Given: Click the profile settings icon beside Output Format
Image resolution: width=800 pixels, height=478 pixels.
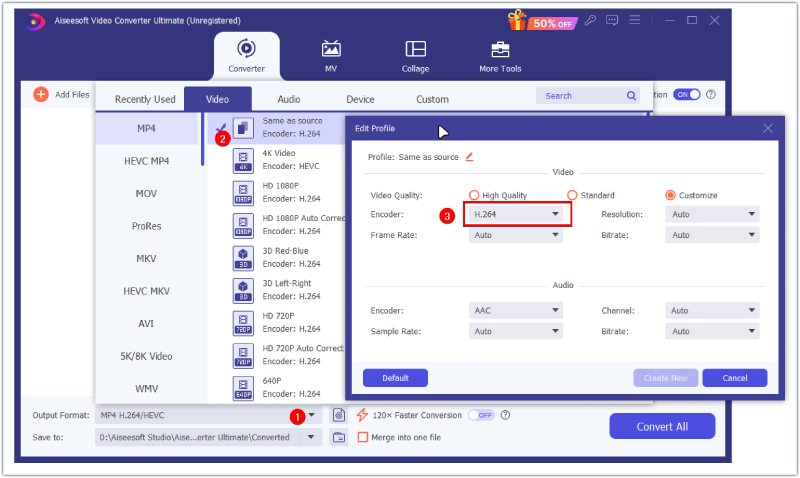Looking at the screenshot, I should (339, 415).
